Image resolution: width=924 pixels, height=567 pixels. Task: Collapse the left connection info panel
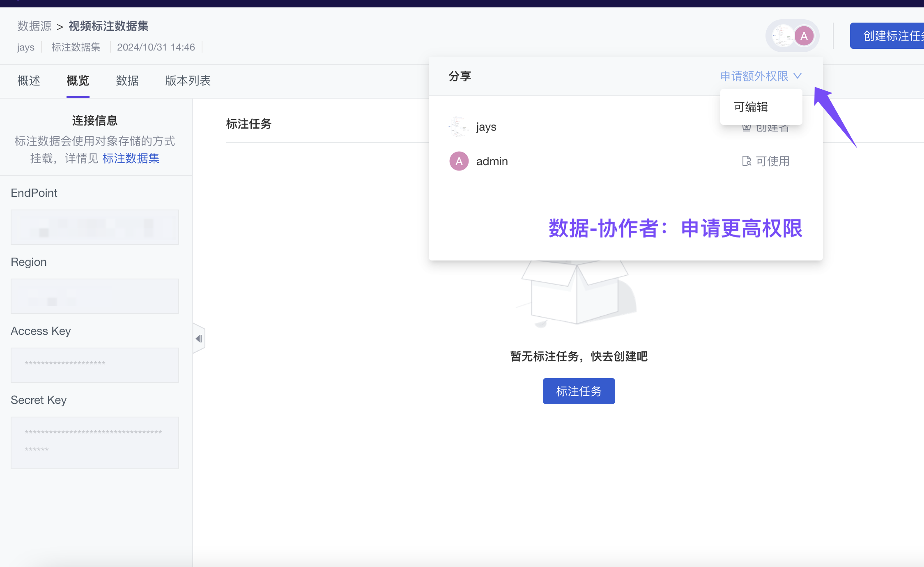(199, 339)
